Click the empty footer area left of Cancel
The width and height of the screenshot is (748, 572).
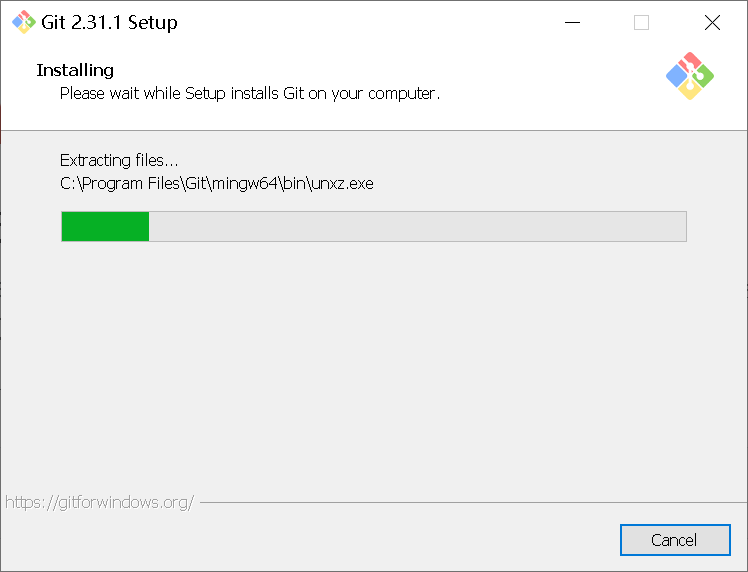(x=300, y=540)
